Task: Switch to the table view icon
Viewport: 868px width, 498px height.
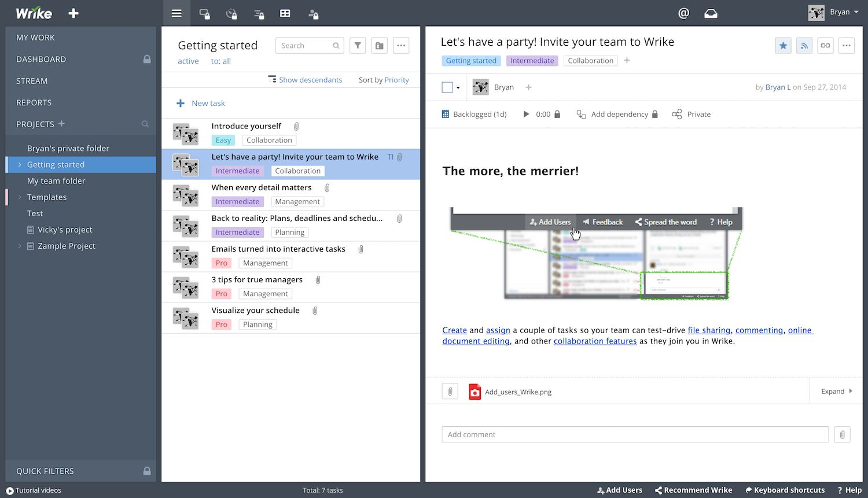Action: 285,13
